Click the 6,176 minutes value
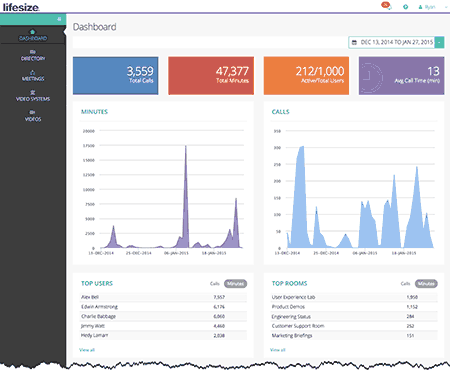450x370 pixels. coord(219,307)
